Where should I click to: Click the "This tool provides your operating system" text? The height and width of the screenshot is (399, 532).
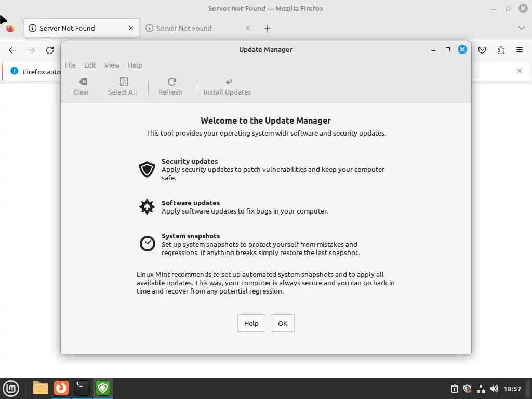(x=266, y=133)
